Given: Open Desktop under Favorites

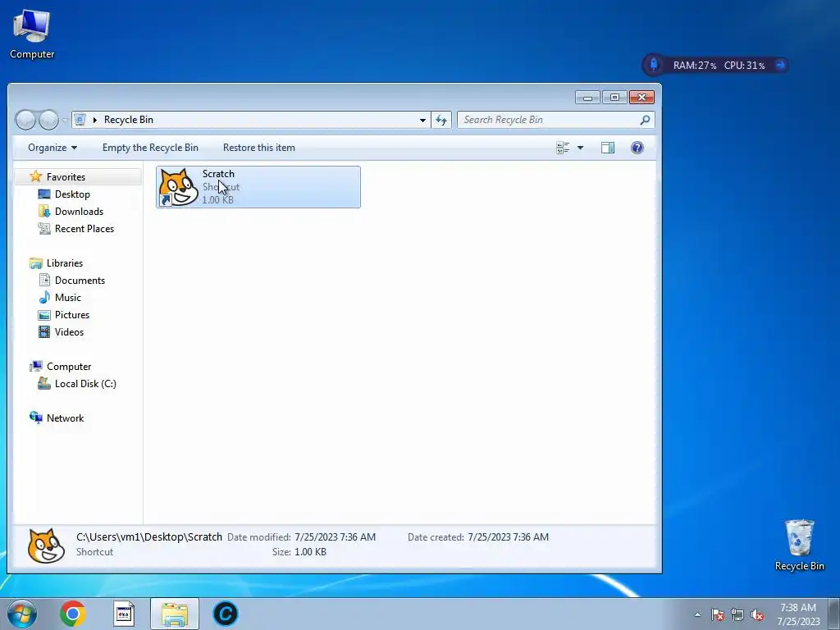Looking at the screenshot, I should point(72,194).
